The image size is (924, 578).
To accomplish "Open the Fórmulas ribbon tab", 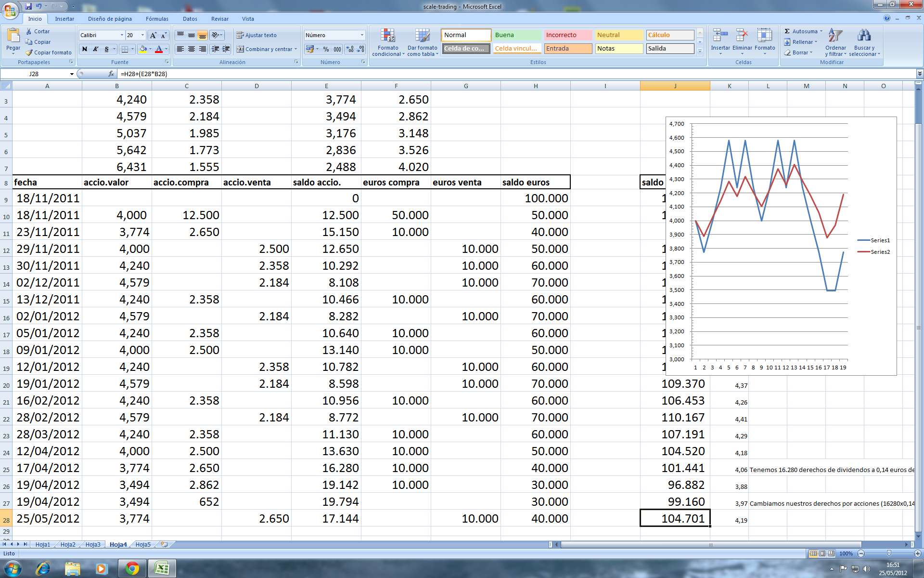I will point(157,19).
